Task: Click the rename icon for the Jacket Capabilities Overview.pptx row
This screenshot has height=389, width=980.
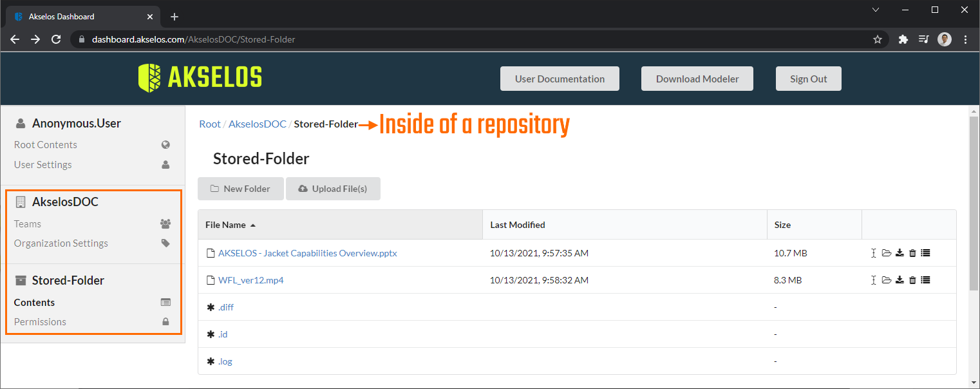Action: [874, 253]
